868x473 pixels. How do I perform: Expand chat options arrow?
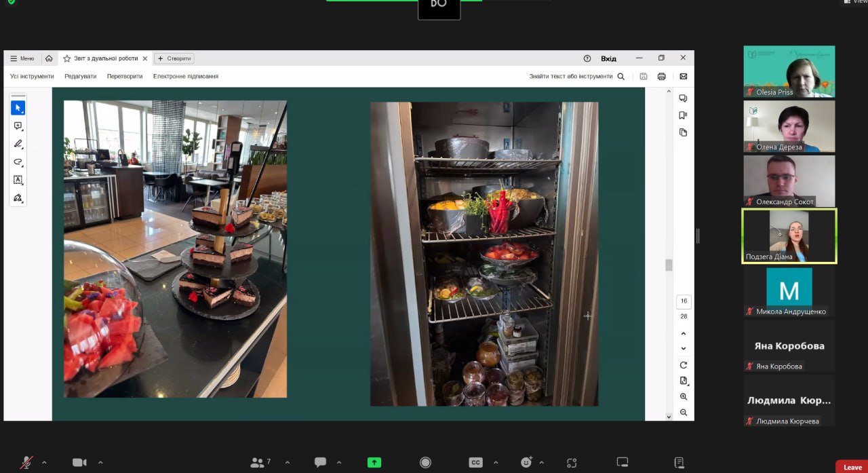[x=339, y=462]
